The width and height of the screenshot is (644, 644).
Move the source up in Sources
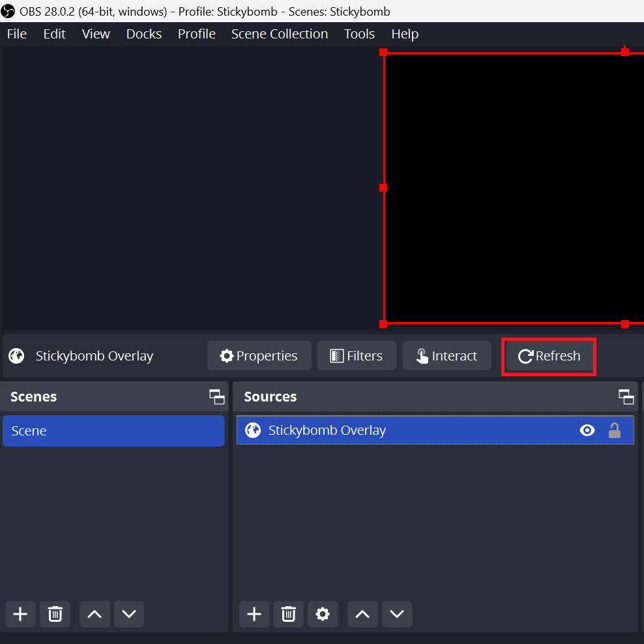click(x=362, y=614)
